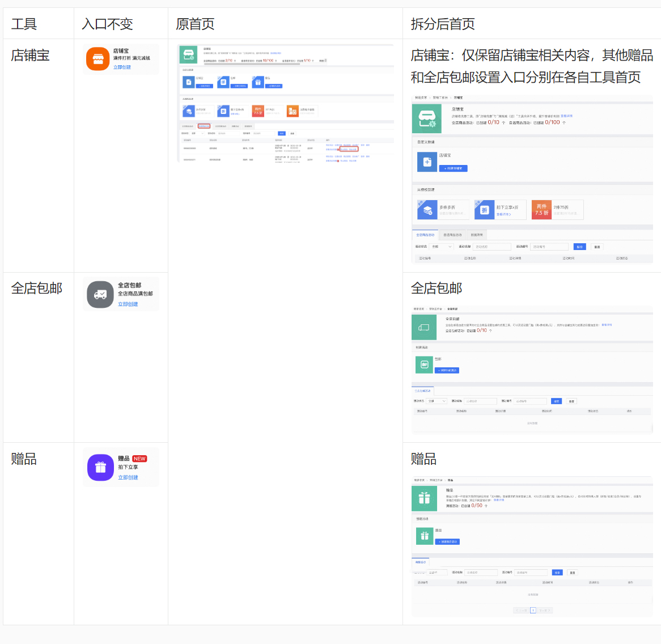Select the orange 两件7.5折 template icon
The image size is (661, 644).
(x=541, y=209)
